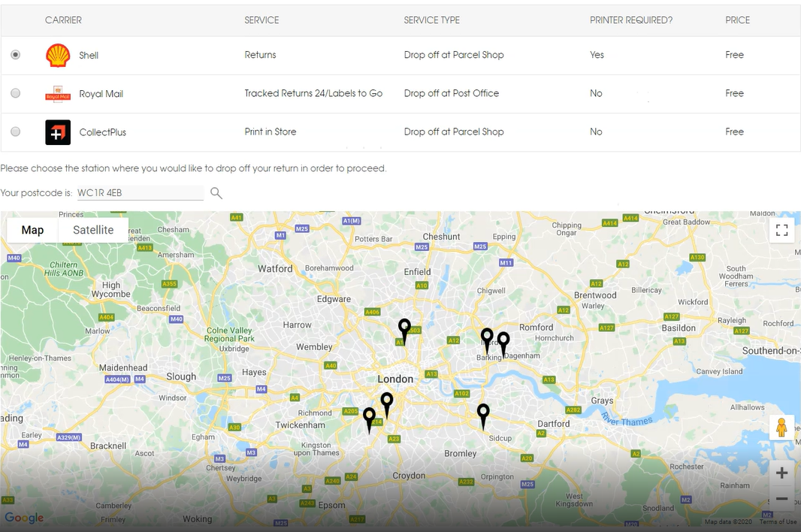Click 'No' printer required in CollectPlus row
Screen dimensions: 801x532
(x=596, y=131)
